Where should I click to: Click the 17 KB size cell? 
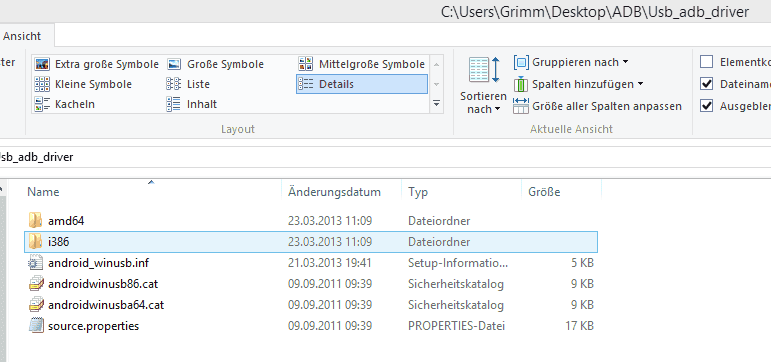(580, 326)
